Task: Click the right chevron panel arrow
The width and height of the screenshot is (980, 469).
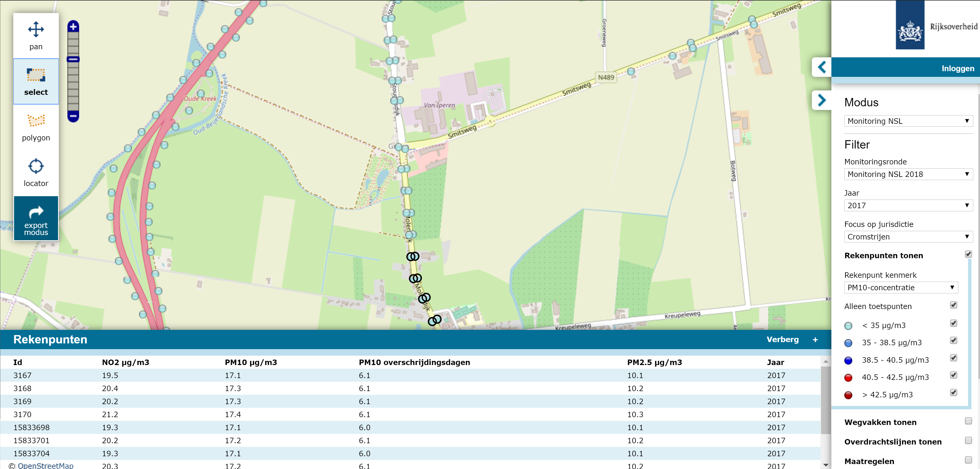Action: (x=821, y=100)
